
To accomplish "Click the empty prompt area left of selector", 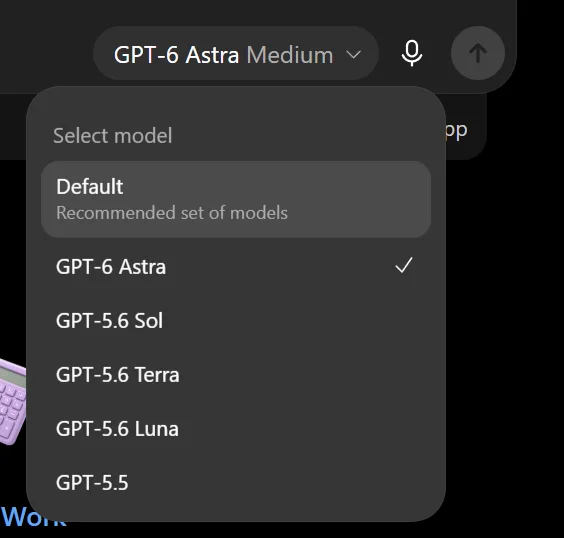I will point(45,54).
